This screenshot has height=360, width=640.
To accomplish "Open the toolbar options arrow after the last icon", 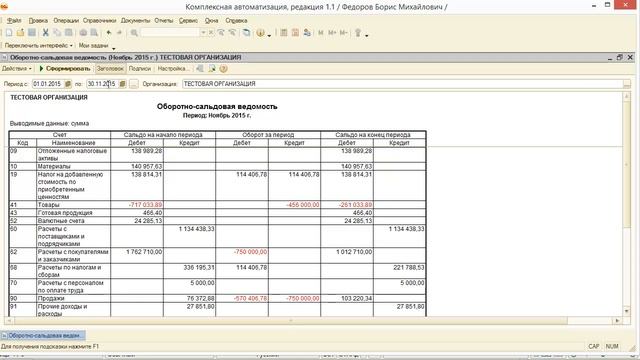I will click(367, 36).
